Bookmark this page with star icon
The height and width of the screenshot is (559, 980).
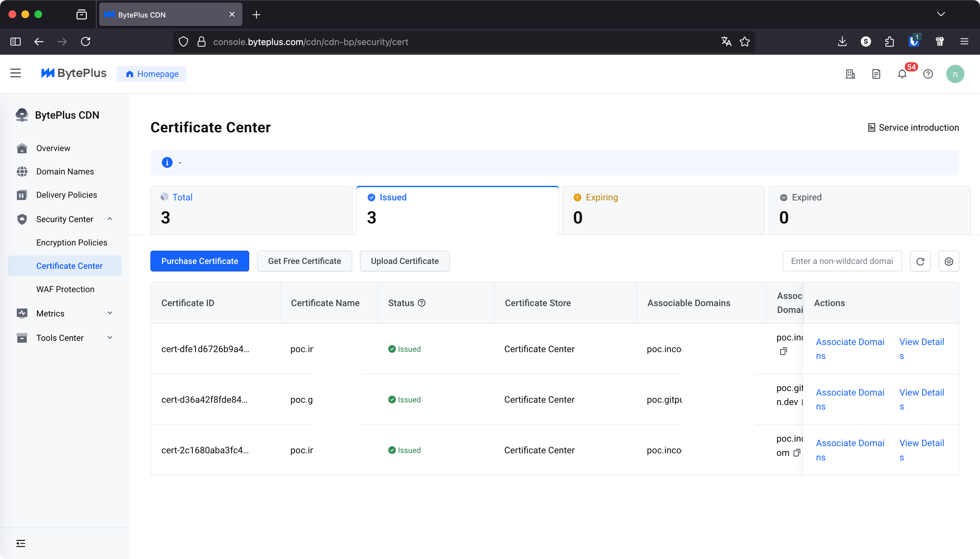point(745,42)
